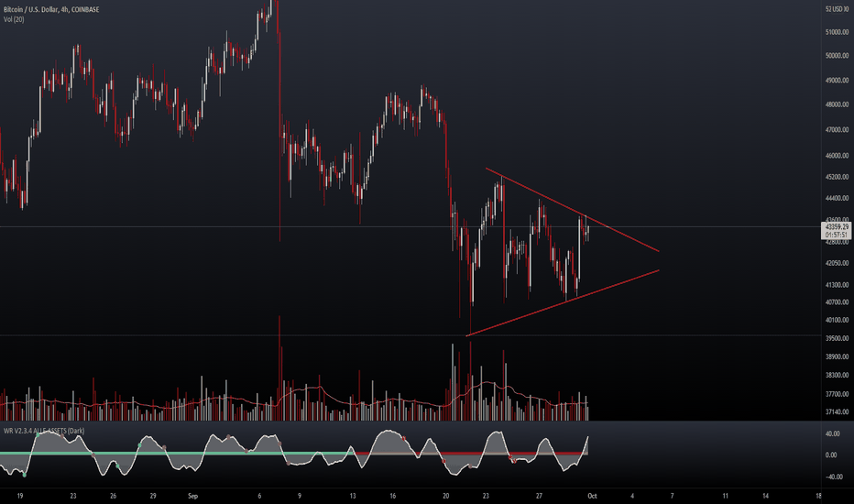Click the 40.00 oscillator scale label
The image size is (854, 504).
pyautogui.click(x=832, y=434)
